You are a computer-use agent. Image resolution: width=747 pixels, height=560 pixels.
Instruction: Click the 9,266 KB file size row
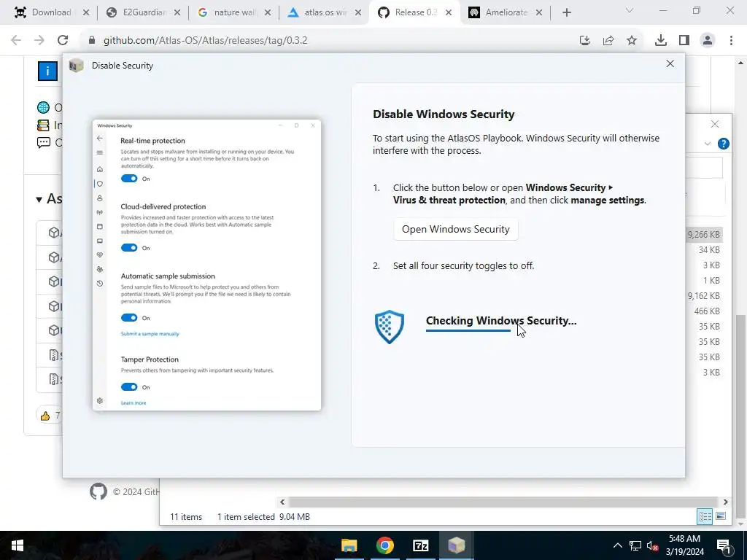pyautogui.click(x=704, y=234)
